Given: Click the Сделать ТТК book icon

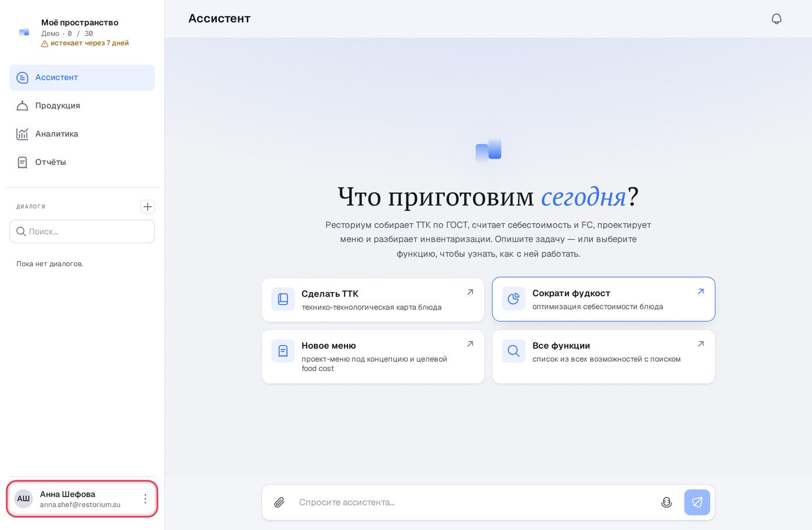Looking at the screenshot, I should coord(283,299).
